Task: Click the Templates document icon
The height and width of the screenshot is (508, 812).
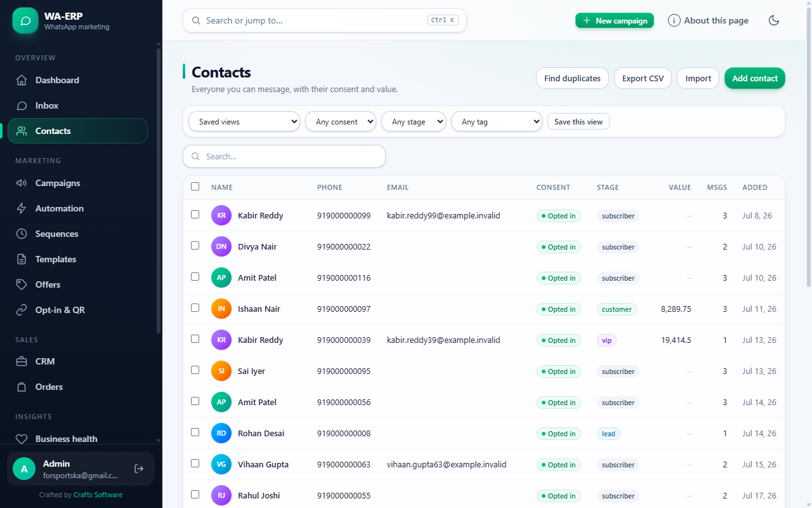Action: pos(22,259)
